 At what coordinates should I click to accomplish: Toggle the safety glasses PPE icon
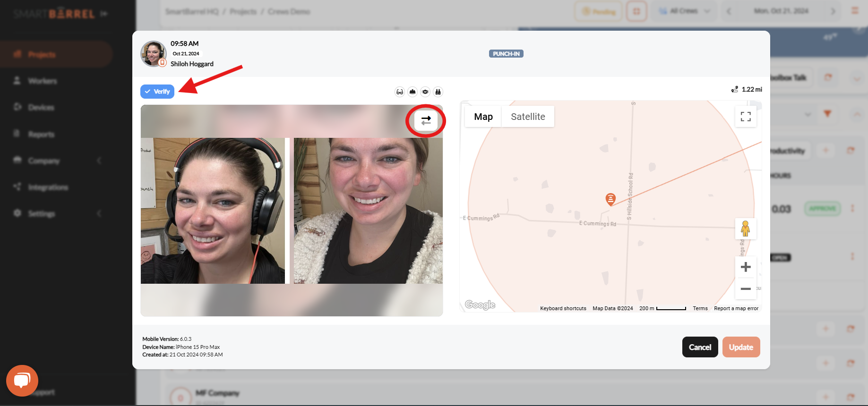point(400,92)
